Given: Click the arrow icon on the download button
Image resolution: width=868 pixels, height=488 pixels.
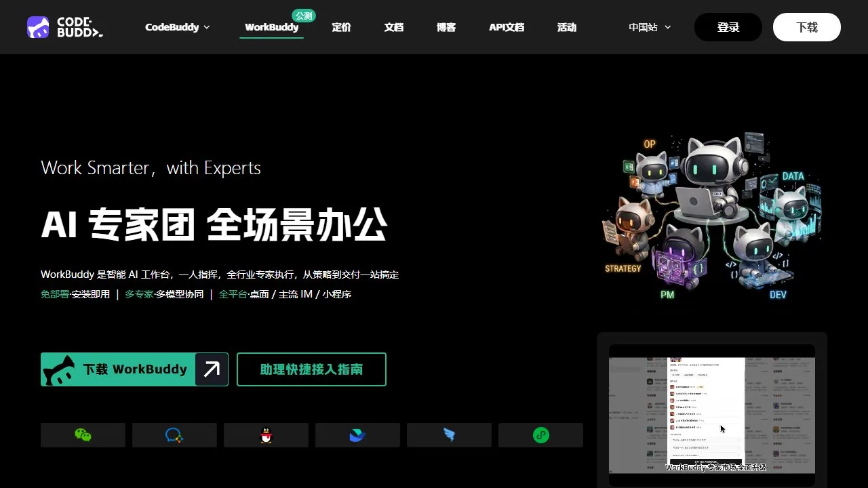Looking at the screenshot, I should pos(212,369).
